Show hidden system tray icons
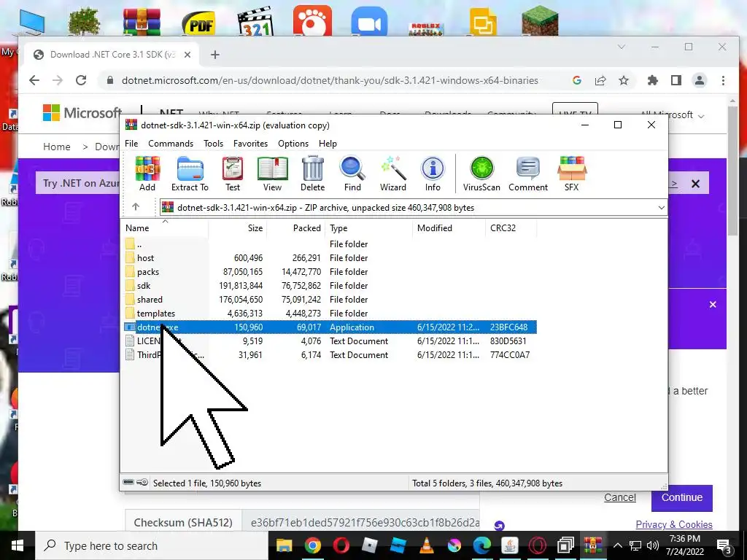 coord(617,545)
